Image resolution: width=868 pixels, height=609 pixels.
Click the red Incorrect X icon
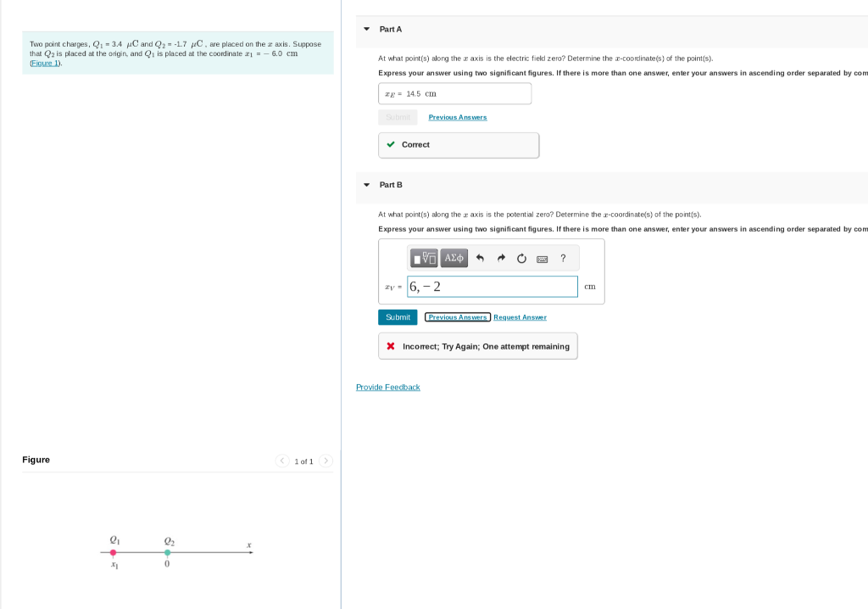point(389,345)
